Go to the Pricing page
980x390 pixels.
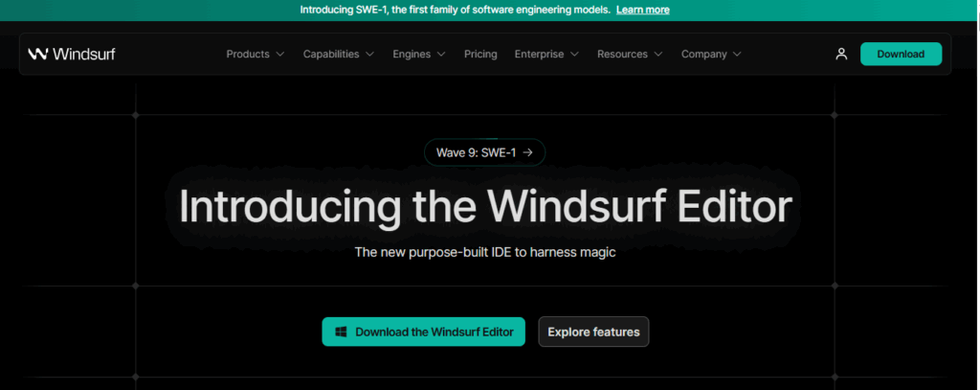(x=480, y=55)
